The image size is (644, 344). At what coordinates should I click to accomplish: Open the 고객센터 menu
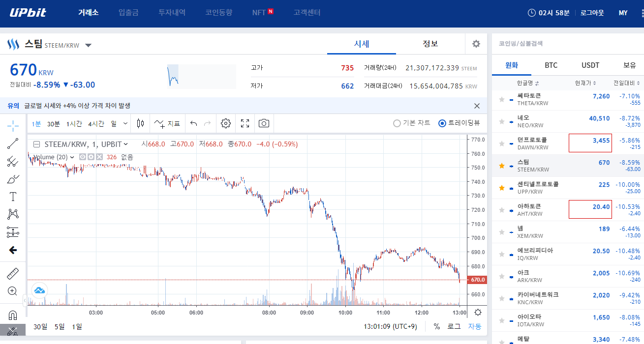[307, 13]
